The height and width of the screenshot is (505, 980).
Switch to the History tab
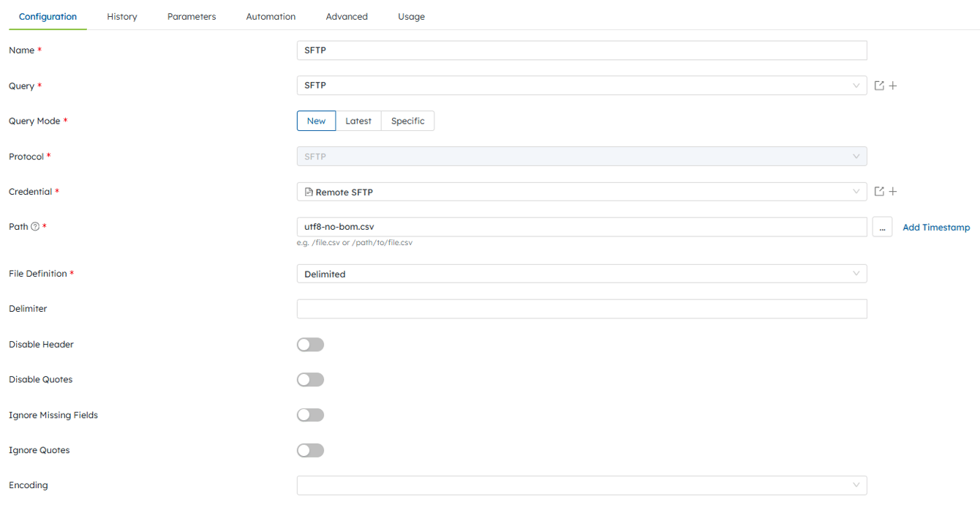(122, 16)
